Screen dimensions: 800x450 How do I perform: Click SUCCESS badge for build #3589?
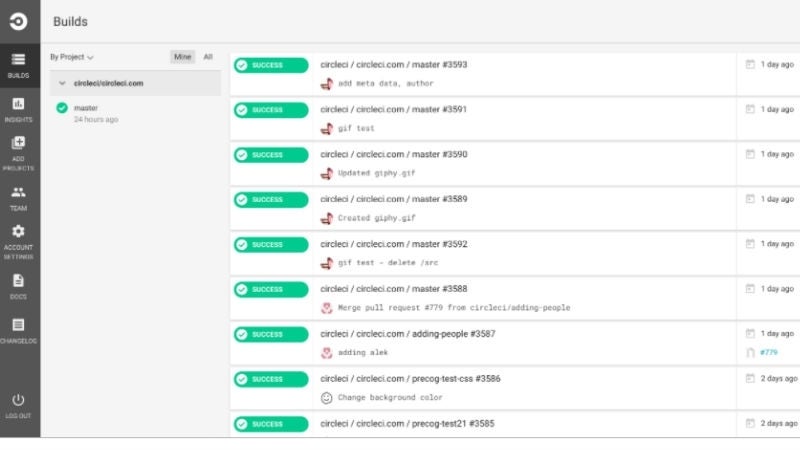click(271, 200)
